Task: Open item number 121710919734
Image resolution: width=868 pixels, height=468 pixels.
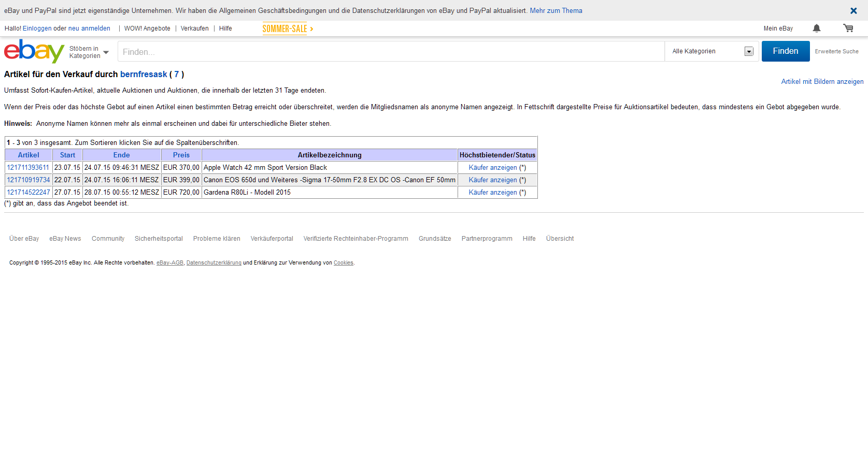Action: [x=29, y=180]
